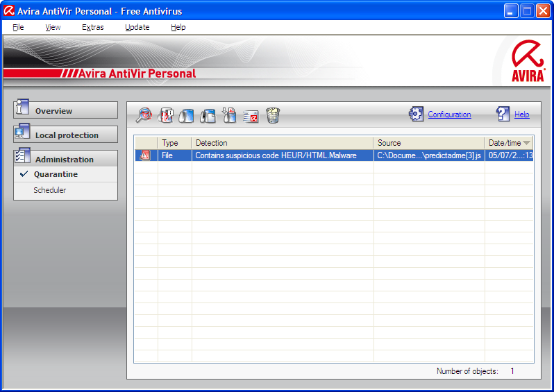Open the File menu
The width and height of the screenshot is (554, 392).
(x=18, y=28)
